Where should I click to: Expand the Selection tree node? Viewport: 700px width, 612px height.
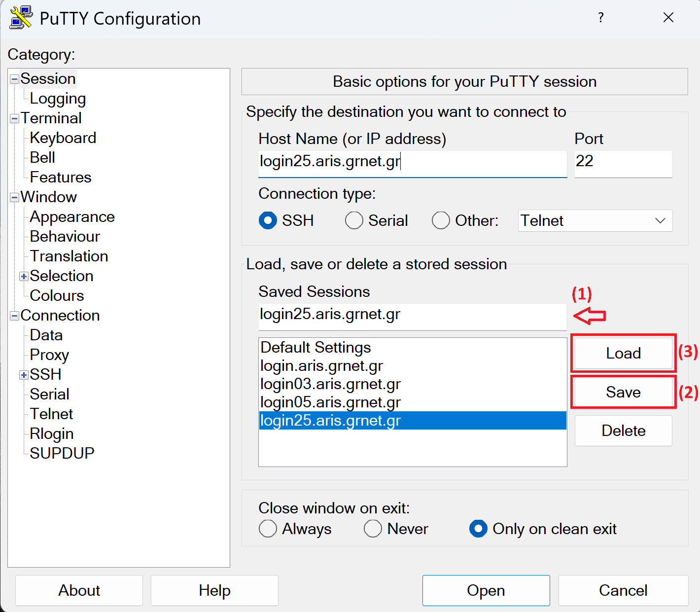24,276
